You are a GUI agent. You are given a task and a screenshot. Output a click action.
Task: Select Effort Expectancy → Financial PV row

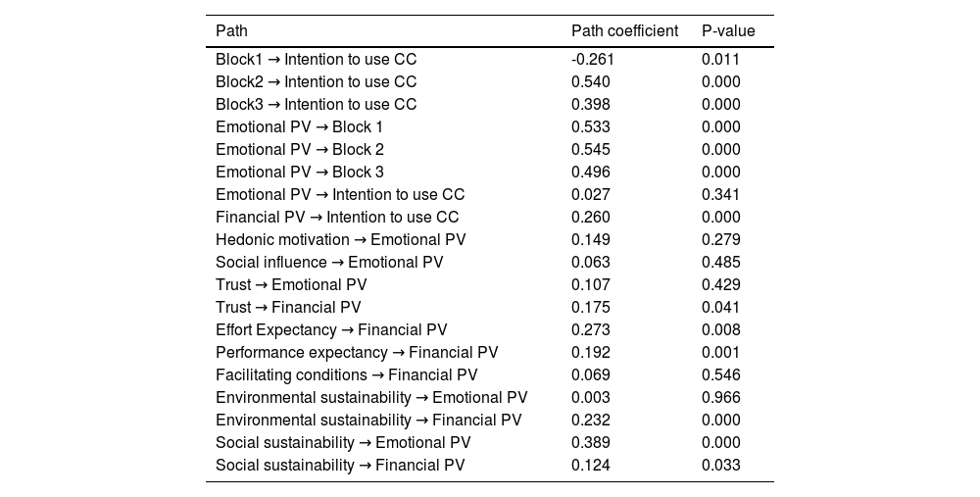[x=331, y=329]
